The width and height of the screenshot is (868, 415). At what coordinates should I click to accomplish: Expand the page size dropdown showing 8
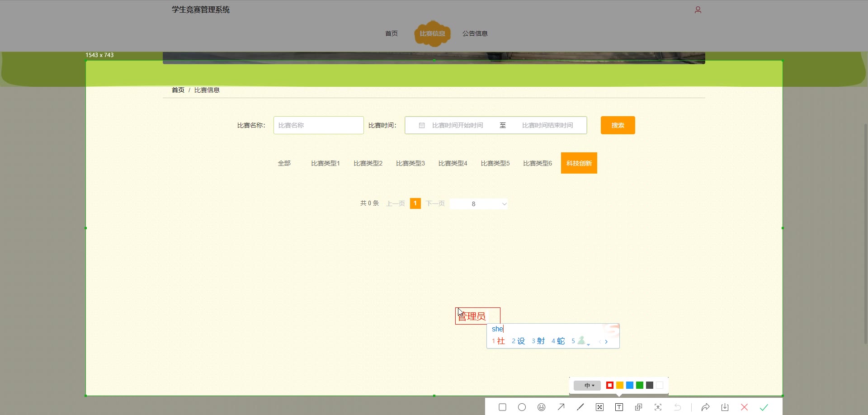coord(479,204)
